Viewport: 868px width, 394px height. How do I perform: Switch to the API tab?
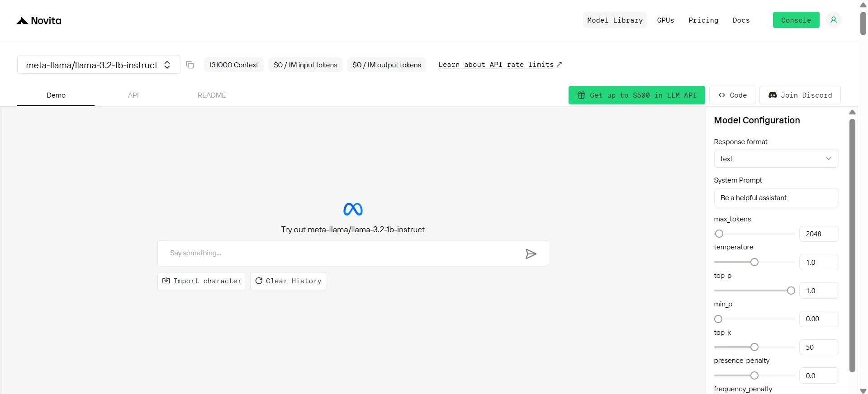[133, 95]
